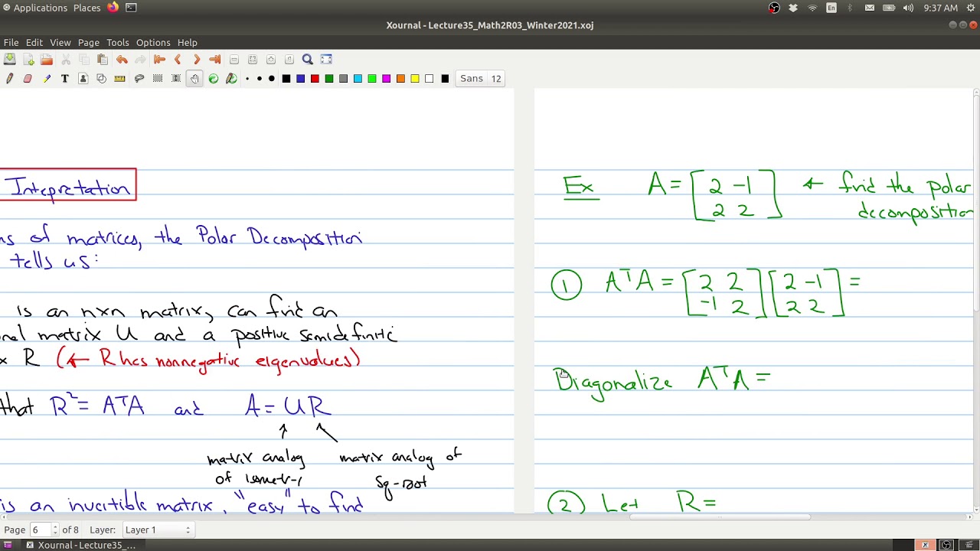Open the Page menu
980x551 pixels.
[x=89, y=43]
